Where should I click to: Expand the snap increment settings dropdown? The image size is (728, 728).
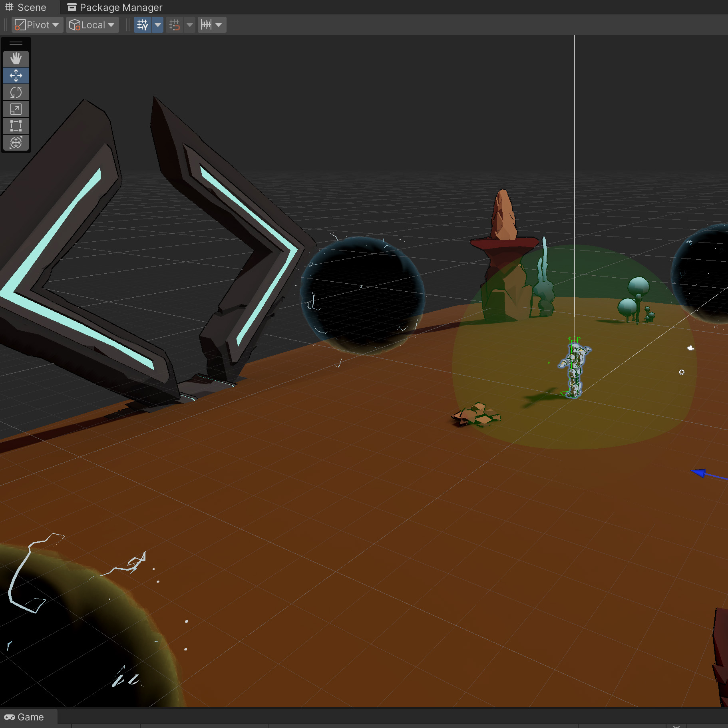(212, 25)
